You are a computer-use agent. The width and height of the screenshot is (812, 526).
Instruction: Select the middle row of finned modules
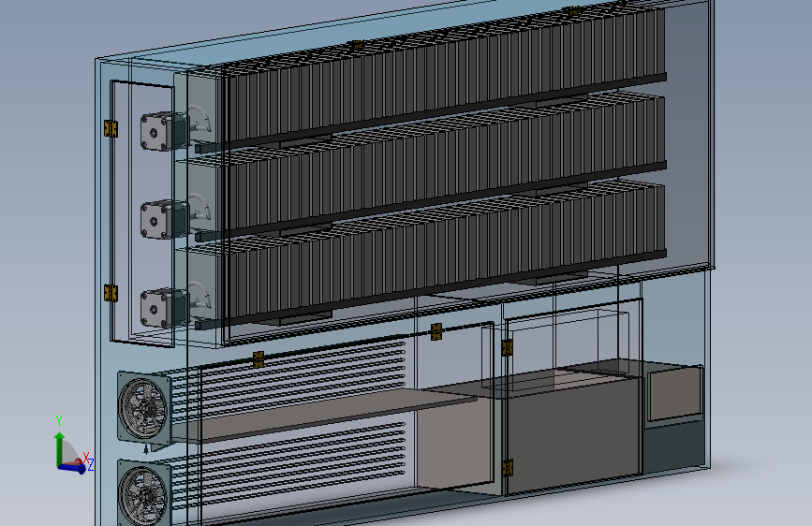446,166
